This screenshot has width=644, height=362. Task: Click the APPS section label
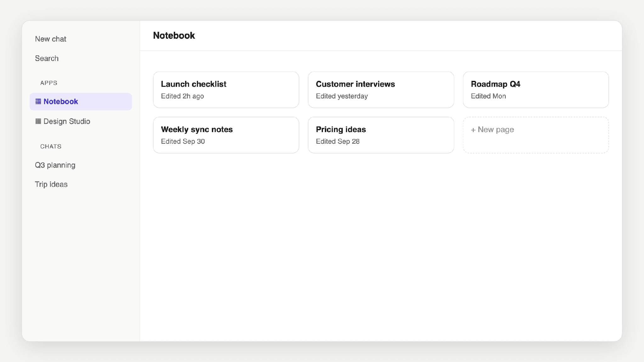click(49, 83)
